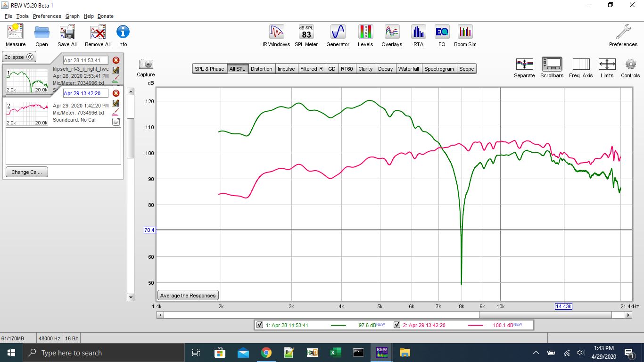Open the Tools menu
This screenshot has height=362, width=644.
pos(22,16)
